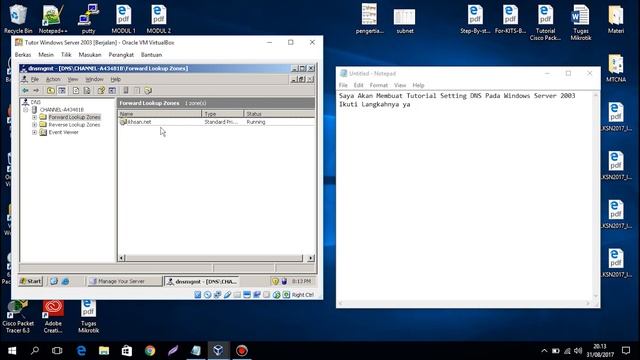Open the Perangkat menu in VirtualBox
640x360 pixels.
point(121,55)
